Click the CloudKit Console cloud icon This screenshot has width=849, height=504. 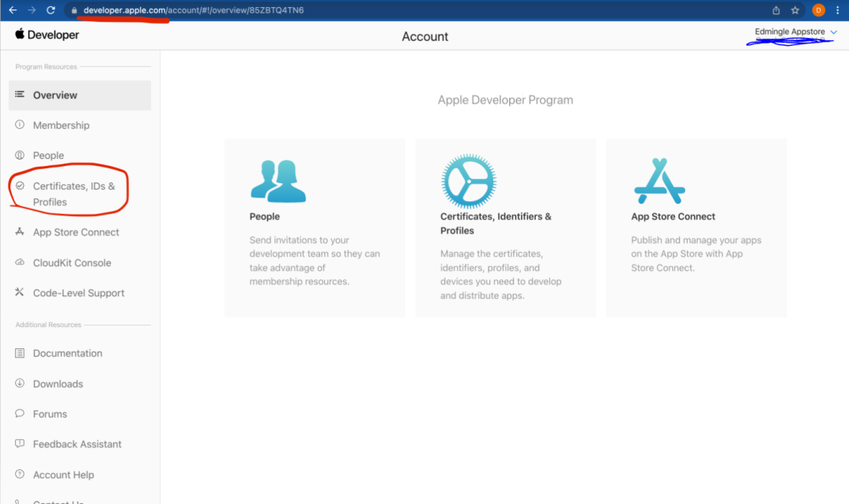20,262
